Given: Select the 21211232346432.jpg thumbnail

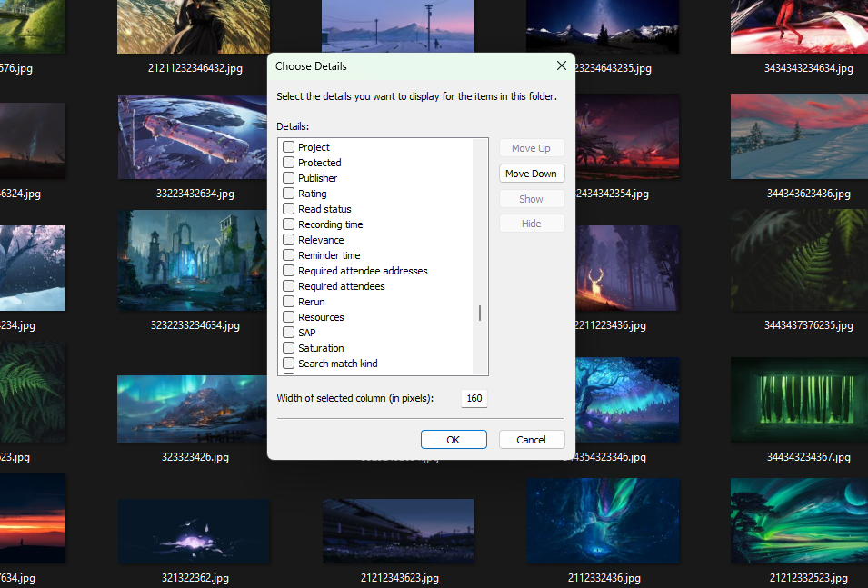Looking at the screenshot, I should [x=194, y=26].
